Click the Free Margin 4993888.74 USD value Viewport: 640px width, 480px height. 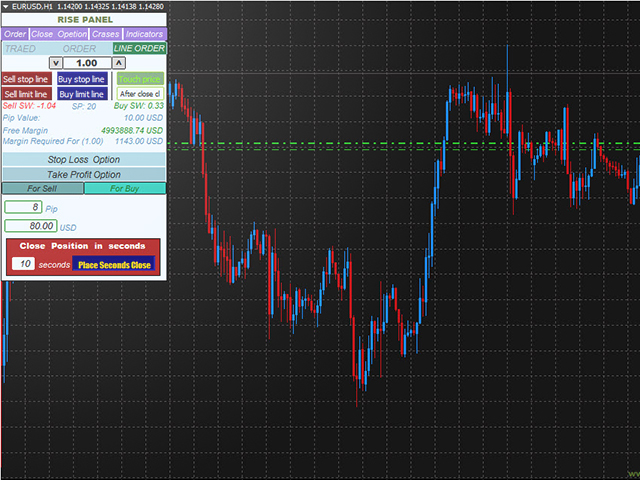coord(132,131)
